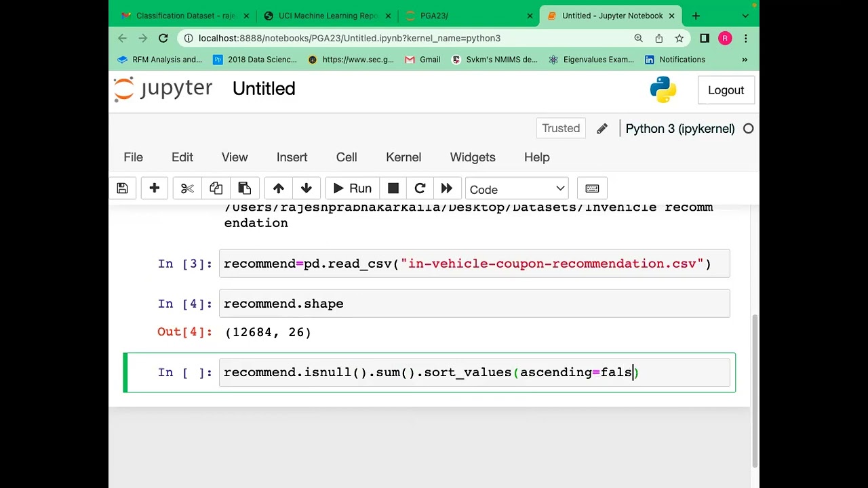Run the current cell
The width and height of the screenshot is (868, 488).
click(353, 188)
